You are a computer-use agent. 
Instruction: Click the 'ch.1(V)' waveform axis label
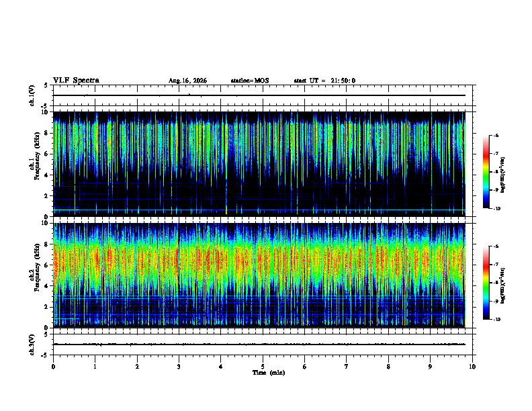[32, 95]
